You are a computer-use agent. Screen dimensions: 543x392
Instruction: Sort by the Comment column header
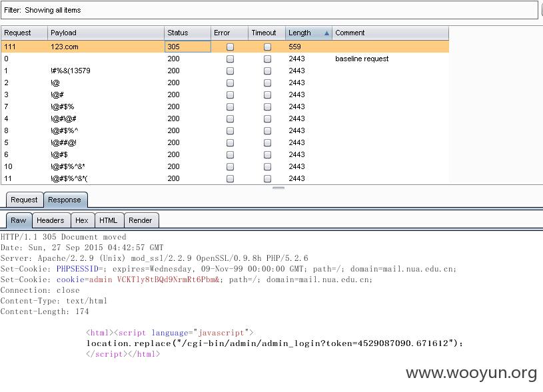click(390, 33)
